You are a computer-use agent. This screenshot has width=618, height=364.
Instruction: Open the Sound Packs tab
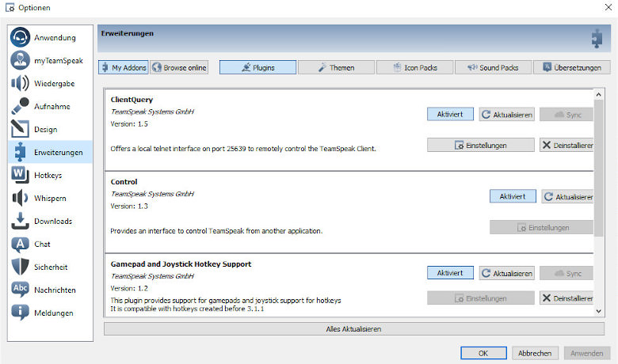[x=493, y=68]
